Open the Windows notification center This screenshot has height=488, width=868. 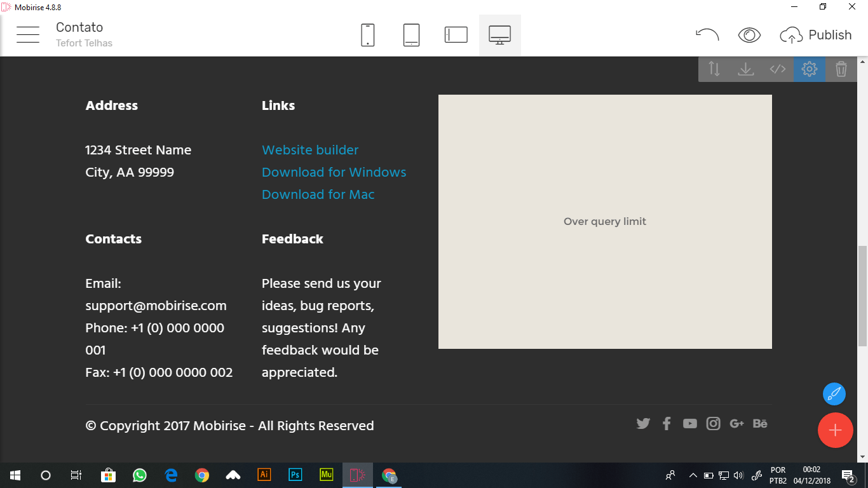click(x=848, y=475)
